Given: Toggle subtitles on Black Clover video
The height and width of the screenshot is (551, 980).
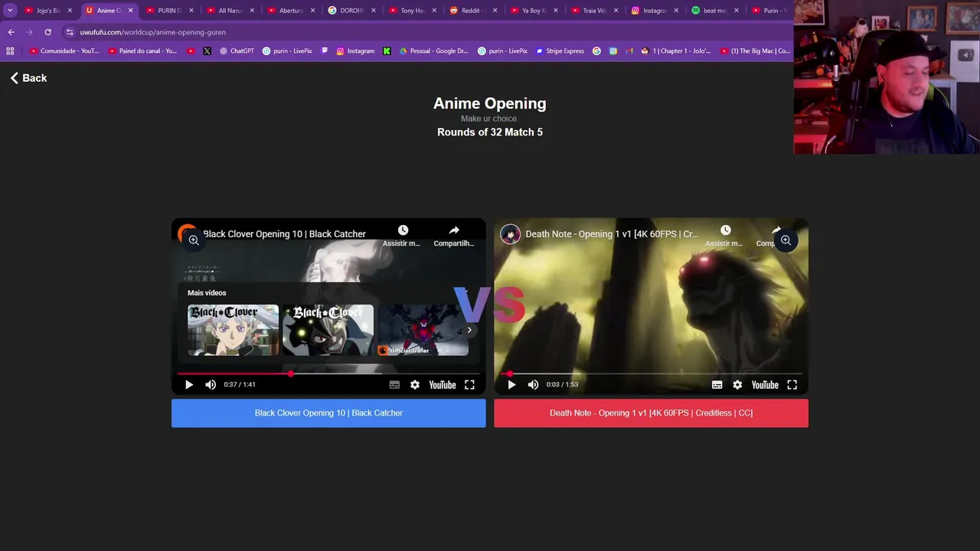Looking at the screenshot, I should click(394, 385).
